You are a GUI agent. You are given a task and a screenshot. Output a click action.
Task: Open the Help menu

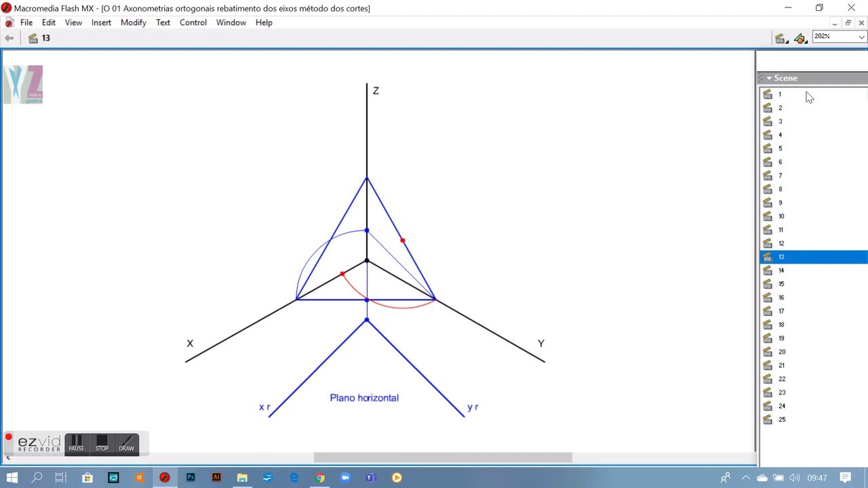coord(264,22)
